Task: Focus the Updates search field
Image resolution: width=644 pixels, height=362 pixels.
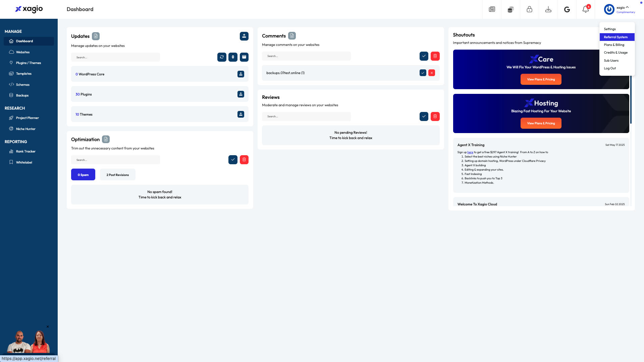Action: pos(115,57)
